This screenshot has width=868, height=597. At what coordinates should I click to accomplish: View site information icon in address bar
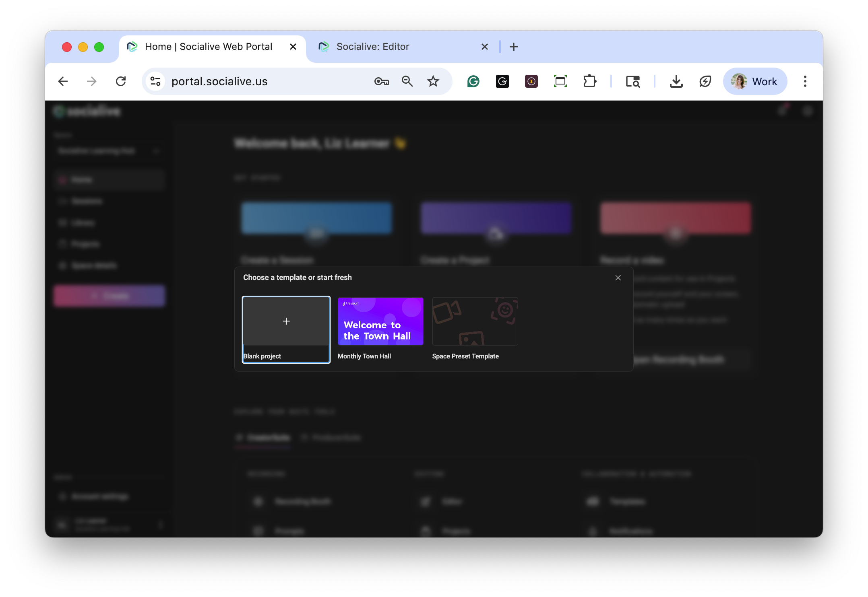(x=155, y=81)
